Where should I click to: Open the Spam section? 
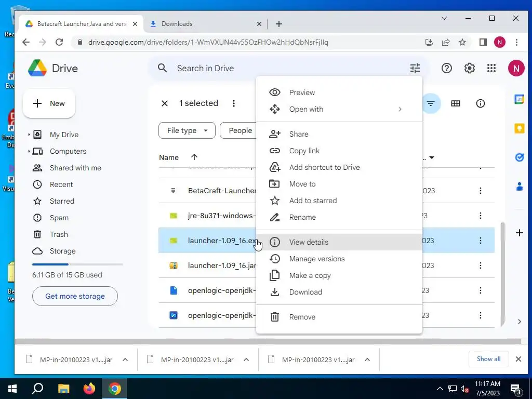59,218
